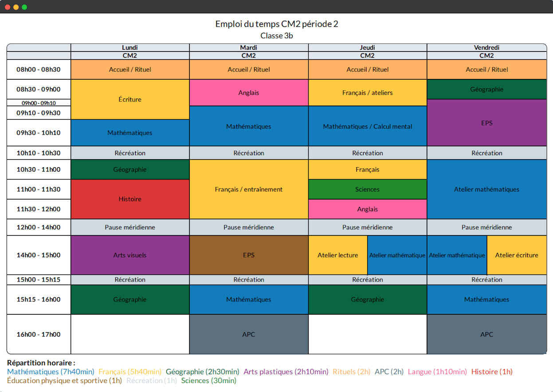
Task: Click the Mathématiques (7h40min) legend entry
Action: 51,372
